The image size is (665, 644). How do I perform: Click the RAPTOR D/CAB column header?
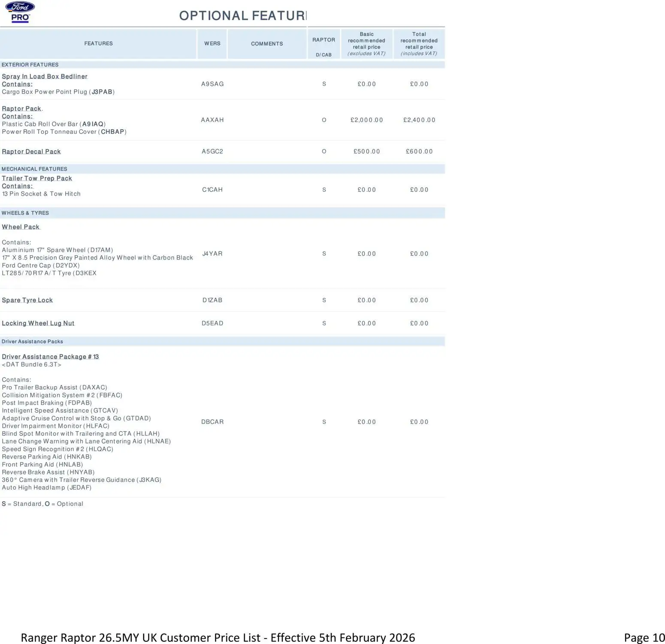pyautogui.click(x=323, y=44)
